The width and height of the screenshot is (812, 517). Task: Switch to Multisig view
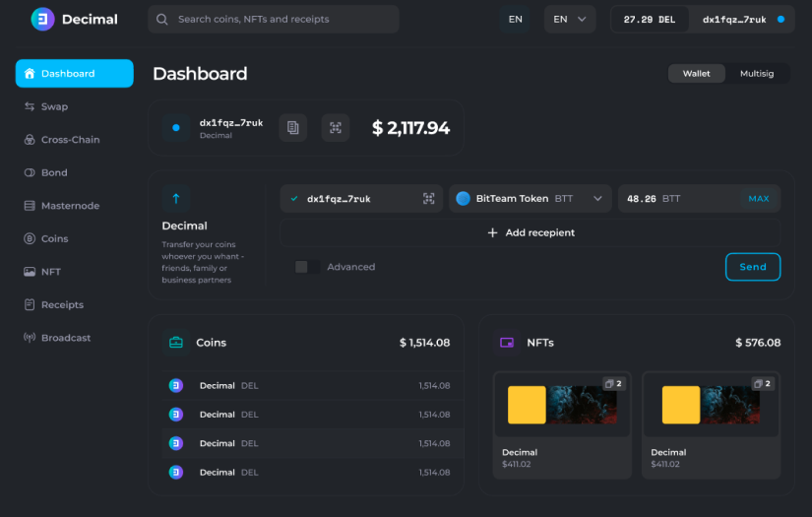757,74
